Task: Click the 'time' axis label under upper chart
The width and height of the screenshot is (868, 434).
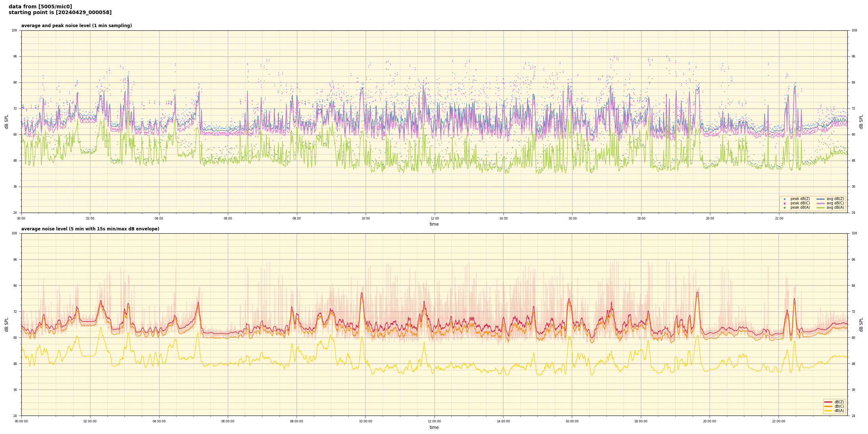Action: click(434, 224)
